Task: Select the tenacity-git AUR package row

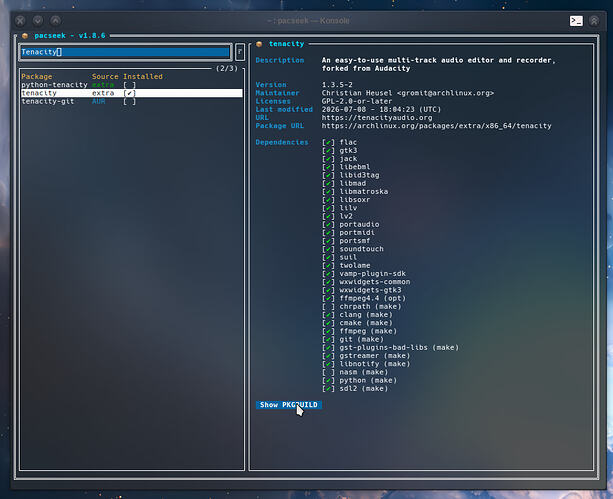Action: click(x=132, y=101)
